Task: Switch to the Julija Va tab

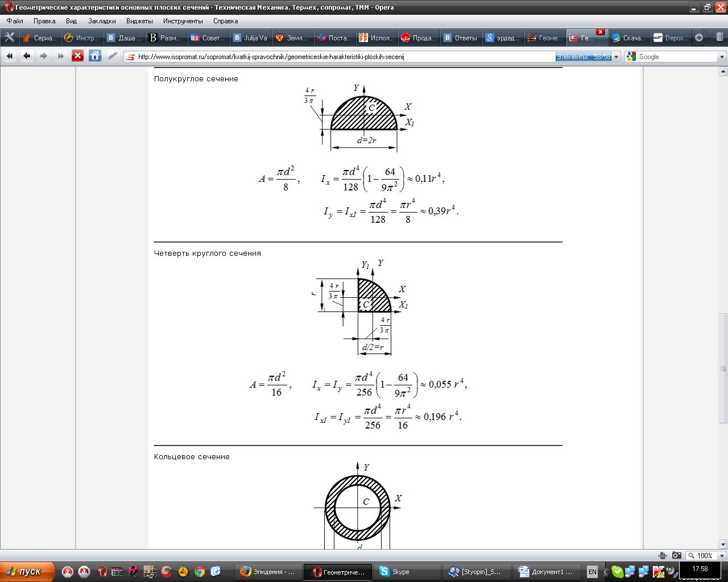Action: (250, 38)
